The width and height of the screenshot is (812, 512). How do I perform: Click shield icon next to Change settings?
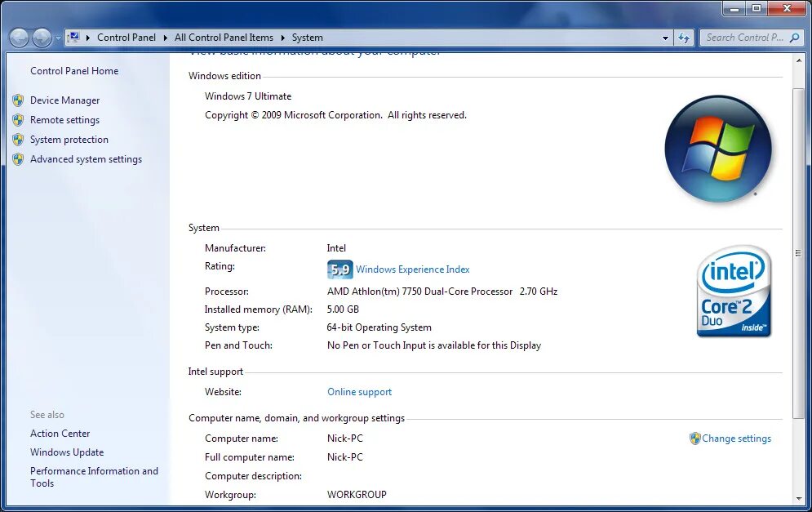pos(695,439)
